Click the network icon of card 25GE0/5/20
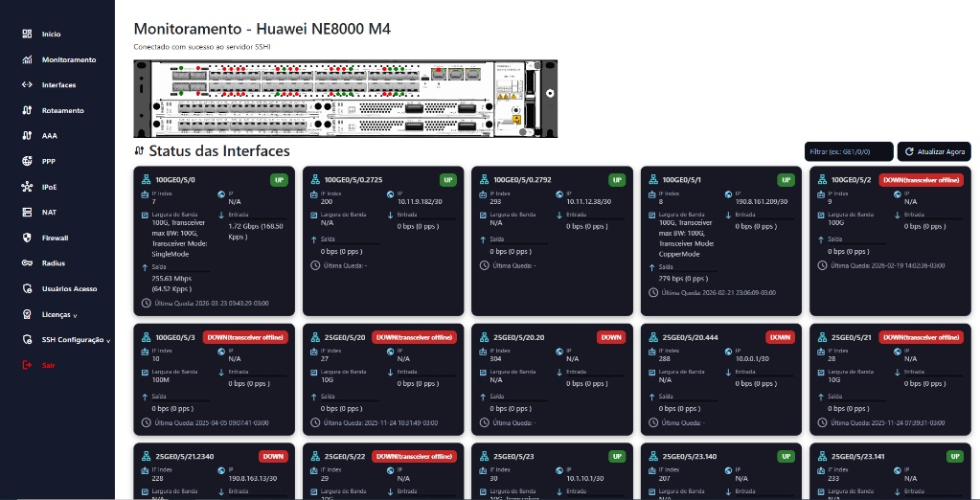This screenshot has width=980, height=500. pos(315,337)
